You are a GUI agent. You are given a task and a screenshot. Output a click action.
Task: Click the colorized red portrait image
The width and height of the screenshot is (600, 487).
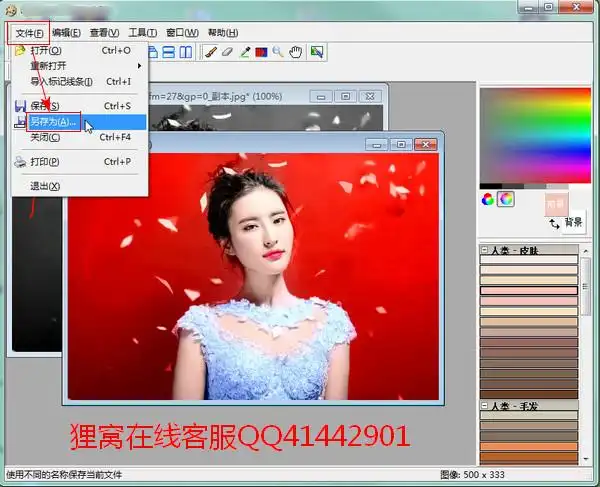pyautogui.click(x=253, y=276)
